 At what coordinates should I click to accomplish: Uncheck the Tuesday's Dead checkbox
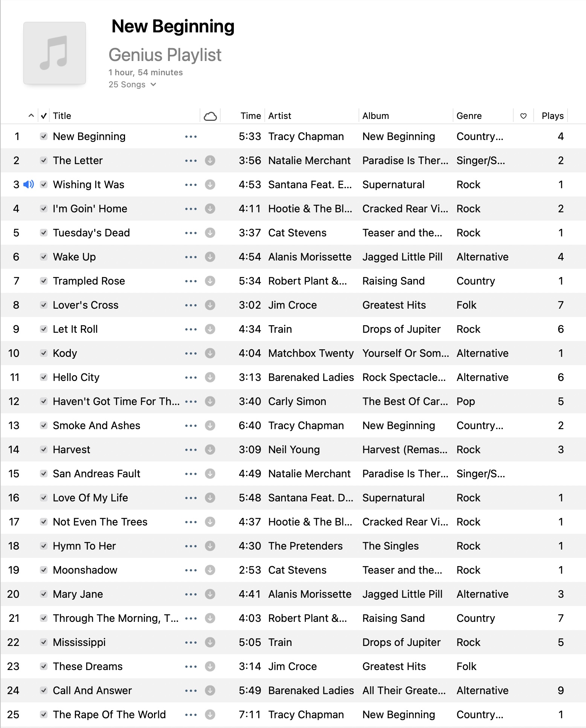click(x=44, y=233)
